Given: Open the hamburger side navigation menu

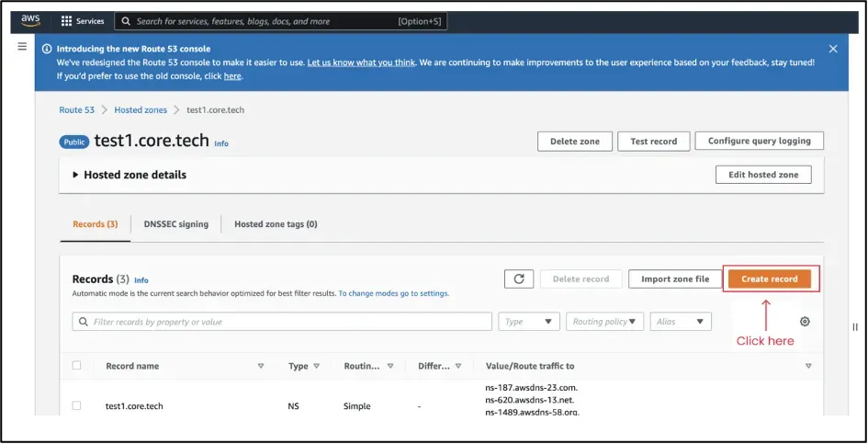Looking at the screenshot, I should click(22, 47).
